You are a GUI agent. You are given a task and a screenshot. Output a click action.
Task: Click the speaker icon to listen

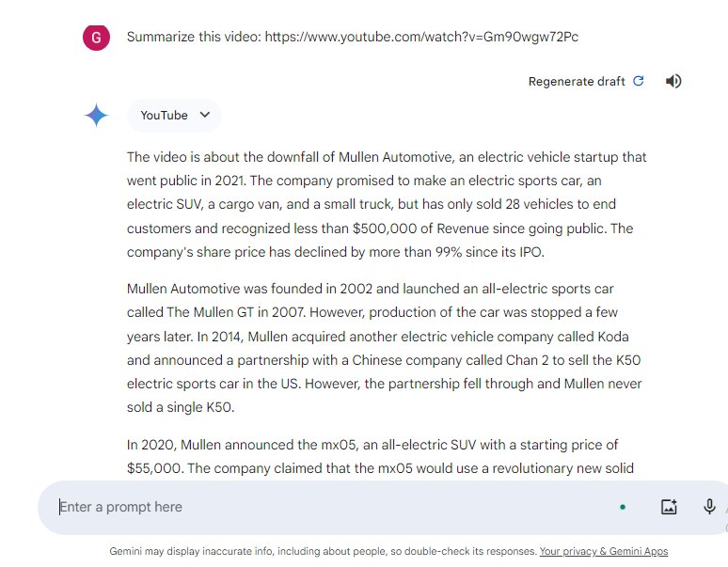[x=673, y=81]
